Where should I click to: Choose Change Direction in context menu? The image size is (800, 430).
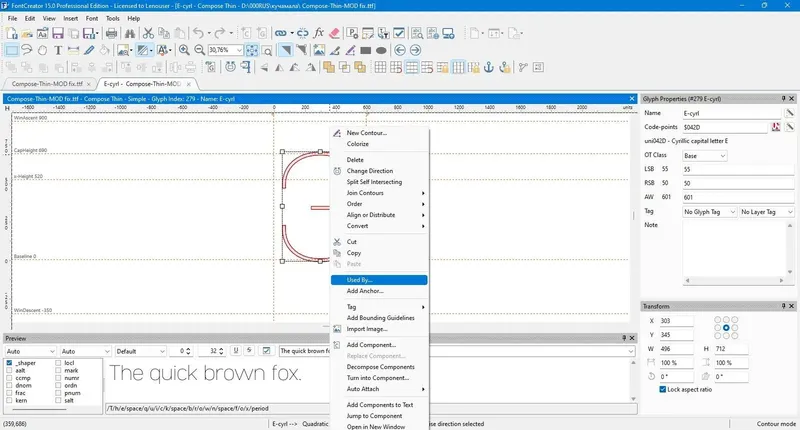point(379,171)
